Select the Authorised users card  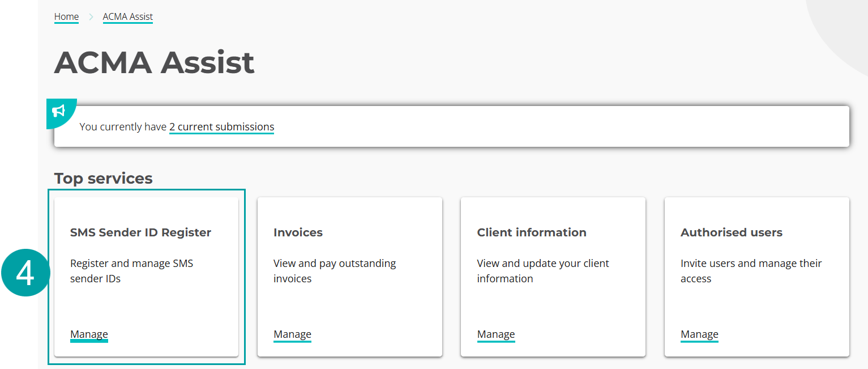point(756,276)
